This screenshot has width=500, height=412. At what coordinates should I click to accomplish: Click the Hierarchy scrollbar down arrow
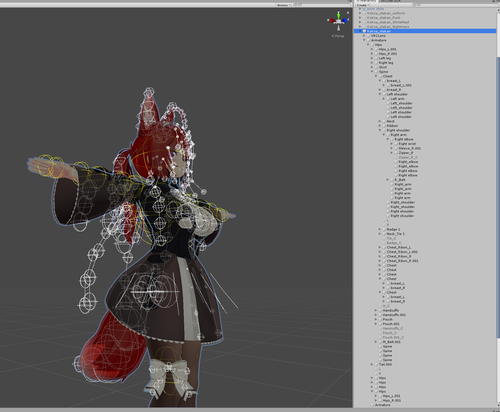pyautogui.click(x=498, y=406)
